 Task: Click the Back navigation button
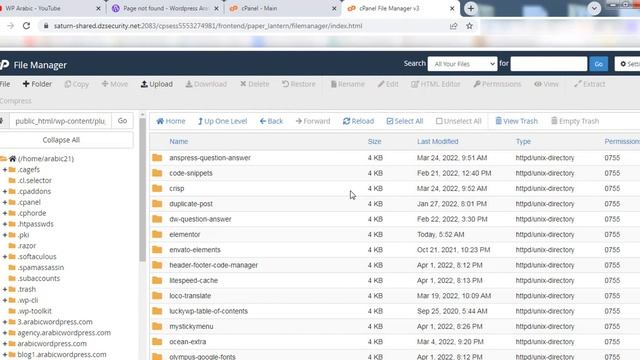click(x=271, y=121)
